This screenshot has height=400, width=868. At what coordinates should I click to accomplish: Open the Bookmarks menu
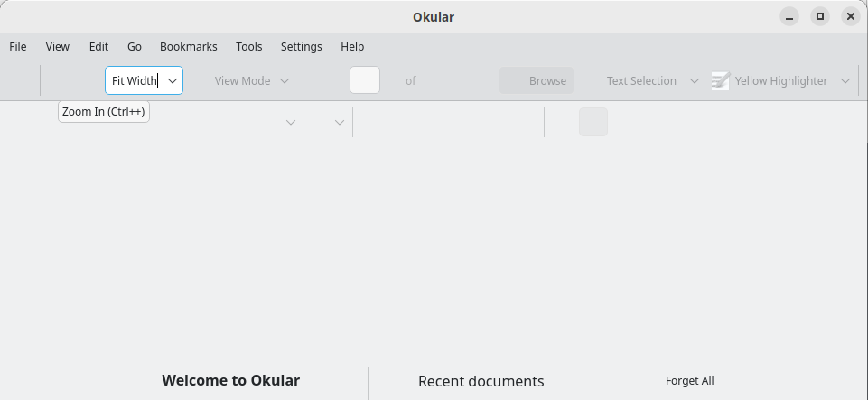point(188,46)
